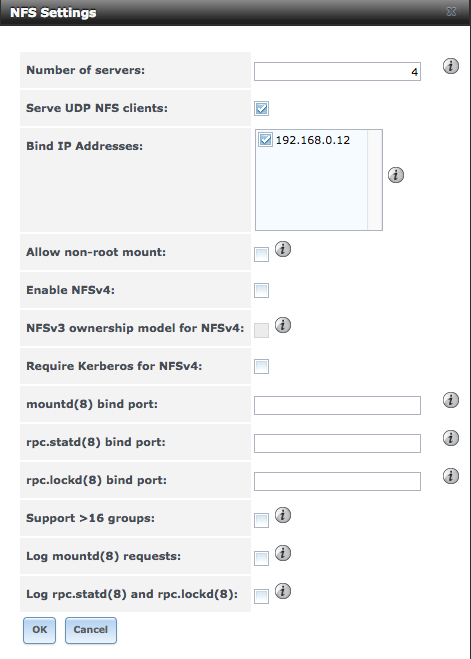Image resolution: width=471 pixels, height=659 pixels.
Task: Click the OK button
Action: (x=39, y=630)
